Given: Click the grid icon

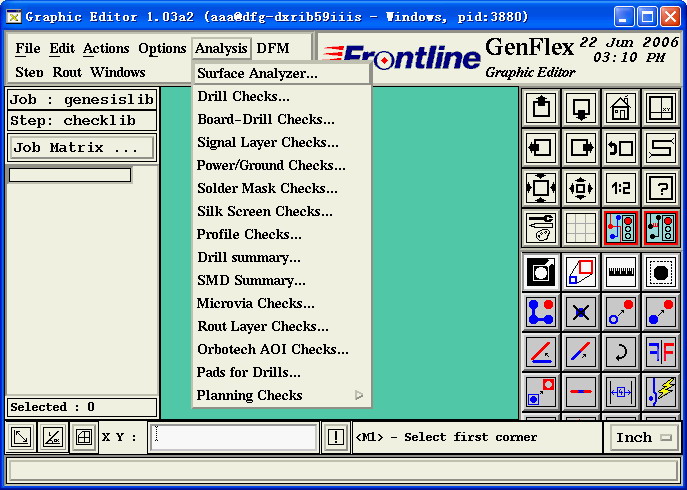Looking at the screenshot, I should pos(581,228).
